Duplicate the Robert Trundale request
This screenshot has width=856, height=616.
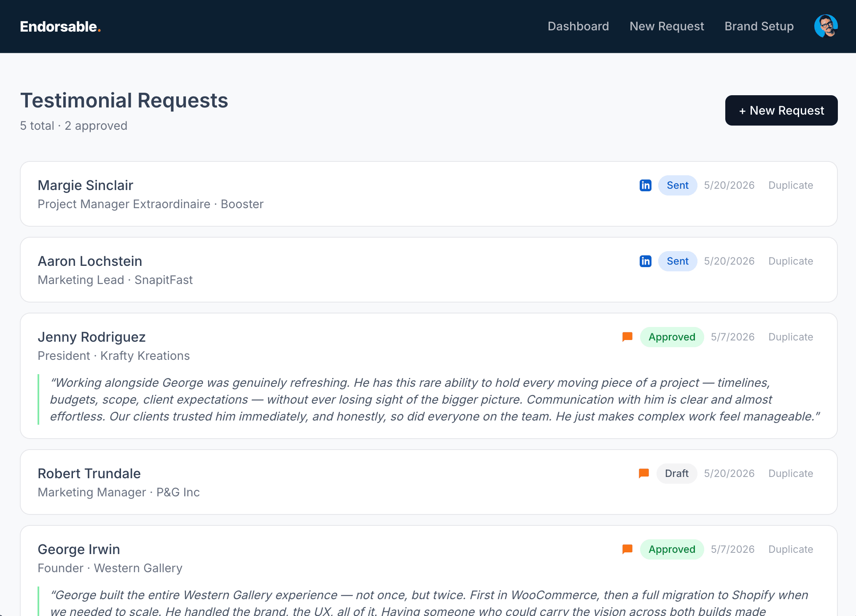tap(791, 474)
